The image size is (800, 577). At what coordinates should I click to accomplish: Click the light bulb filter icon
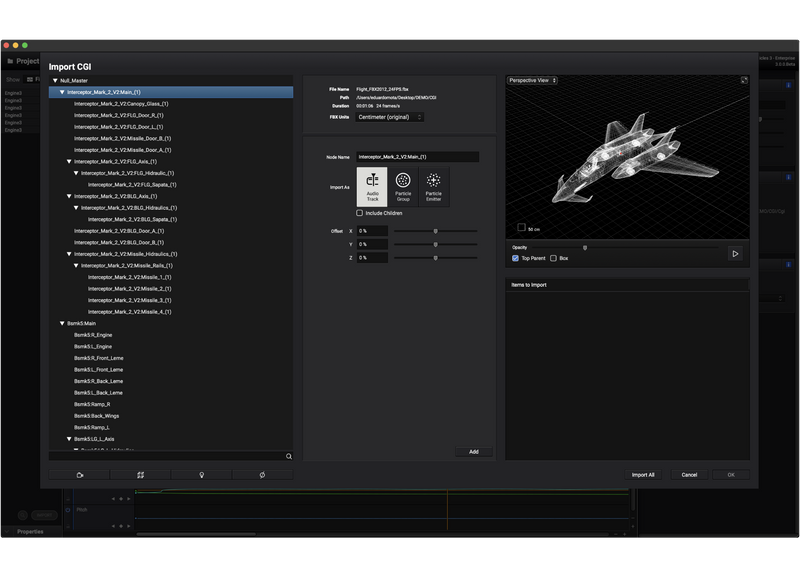201,475
